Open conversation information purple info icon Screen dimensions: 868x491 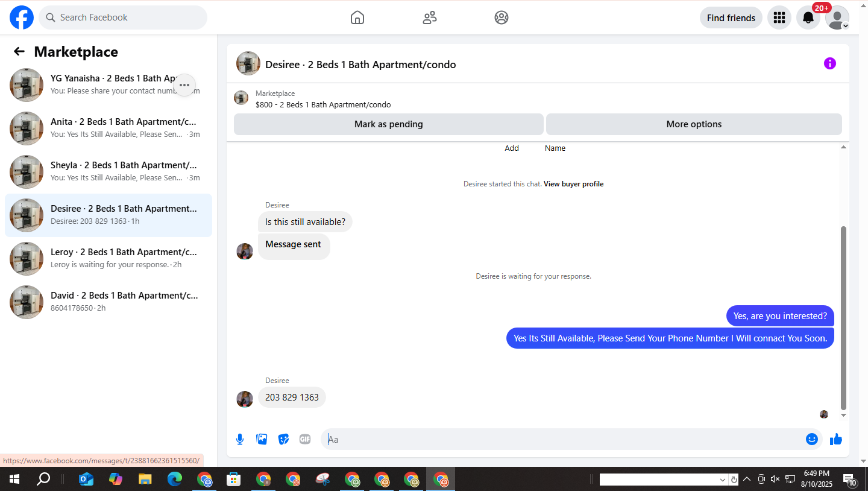830,63
